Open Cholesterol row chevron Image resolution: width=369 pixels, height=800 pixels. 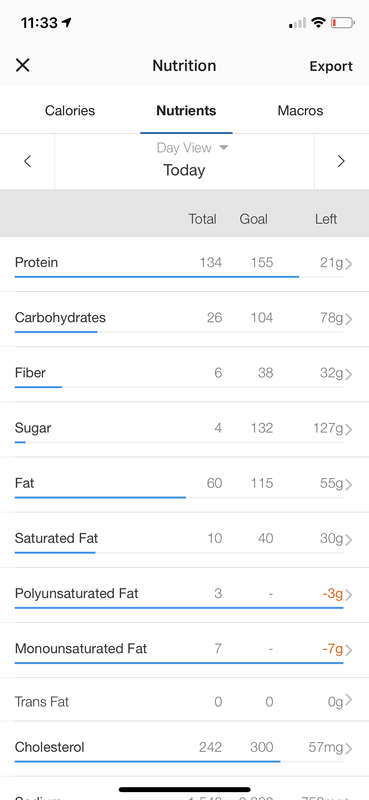tap(349, 748)
